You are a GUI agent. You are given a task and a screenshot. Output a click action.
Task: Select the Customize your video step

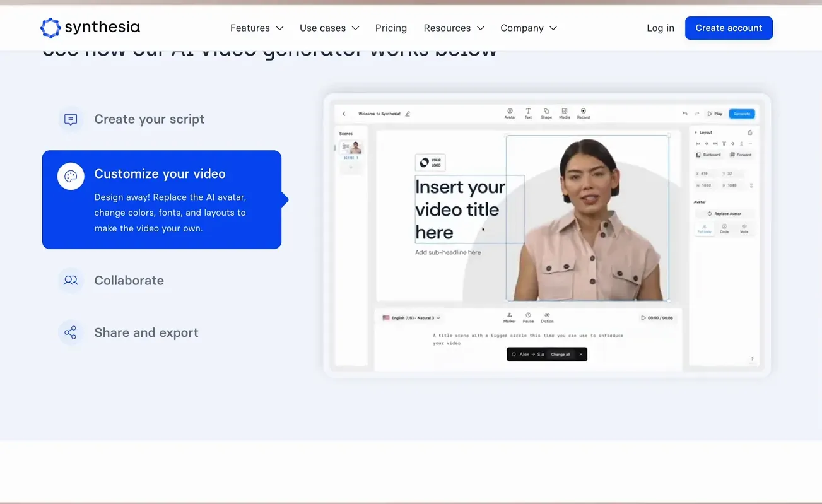tap(161, 199)
